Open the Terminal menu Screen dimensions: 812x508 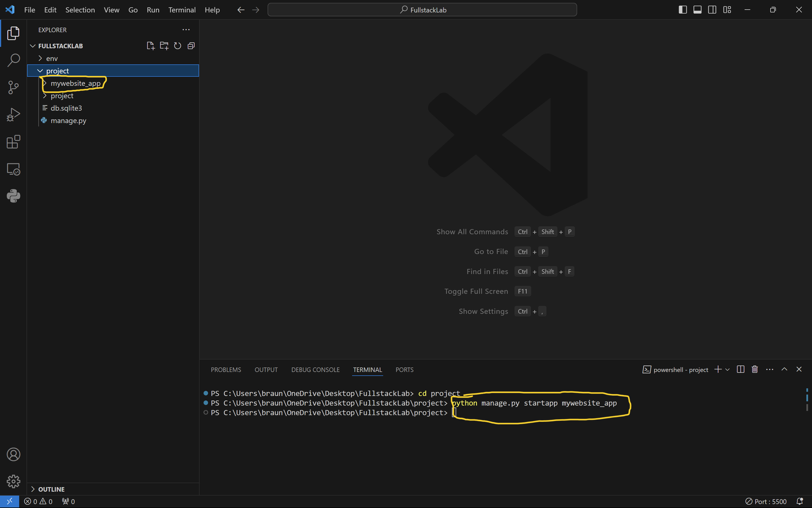click(182, 10)
